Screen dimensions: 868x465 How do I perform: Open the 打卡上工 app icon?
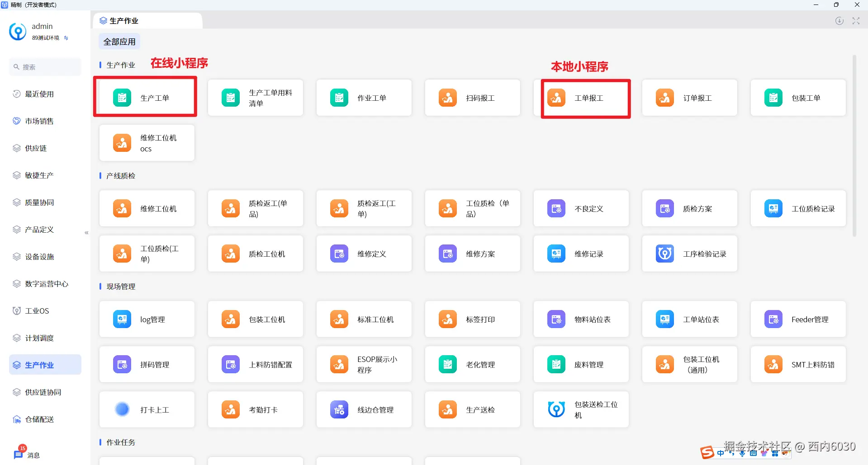pos(122,409)
